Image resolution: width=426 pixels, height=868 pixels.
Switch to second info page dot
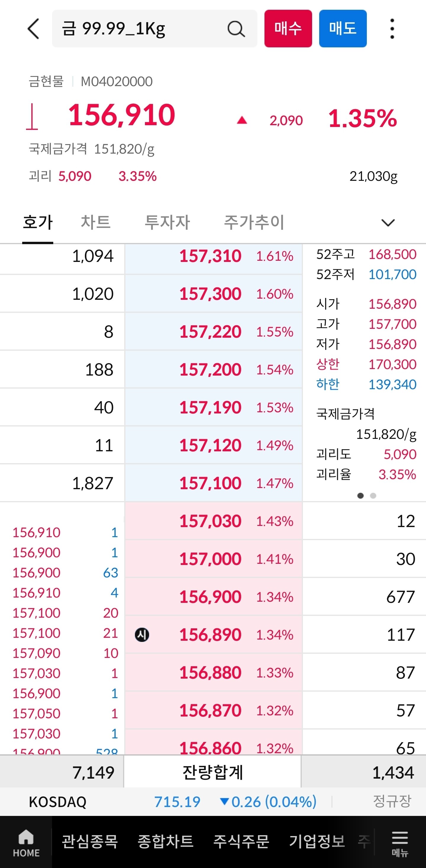[x=373, y=495]
